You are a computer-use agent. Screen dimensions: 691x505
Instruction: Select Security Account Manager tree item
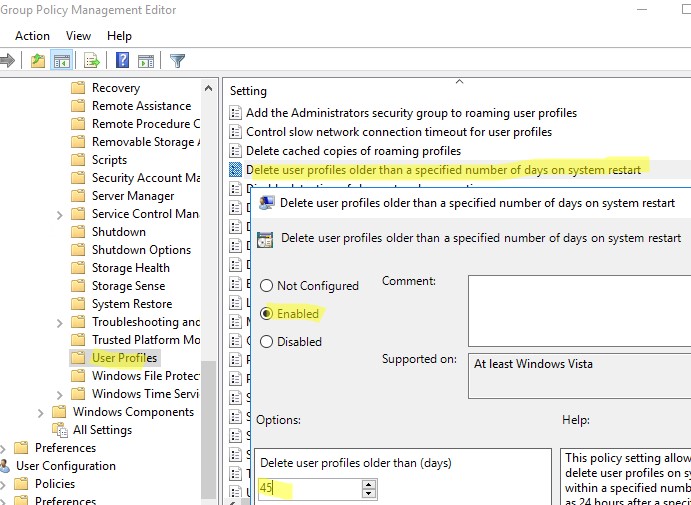pos(145,178)
